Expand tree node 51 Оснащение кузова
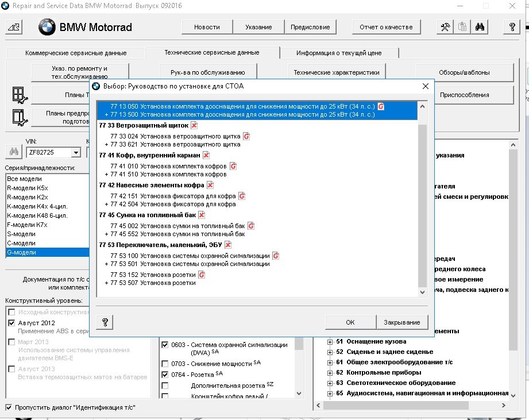This screenshot has height=420, width=529. point(330,342)
